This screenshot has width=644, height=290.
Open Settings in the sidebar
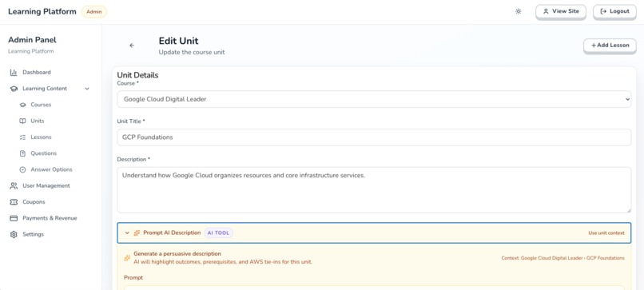[x=33, y=235]
